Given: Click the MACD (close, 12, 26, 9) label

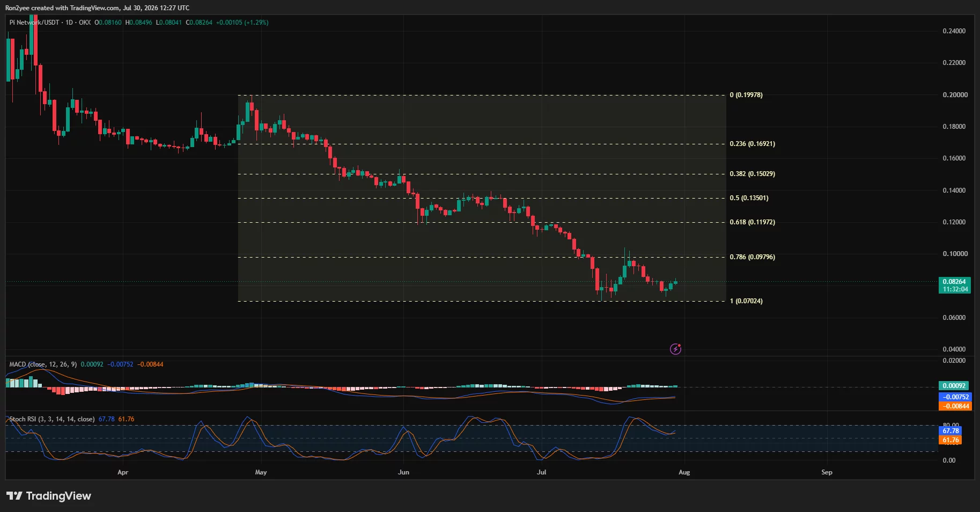Looking at the screenshot, I should 43,364.
